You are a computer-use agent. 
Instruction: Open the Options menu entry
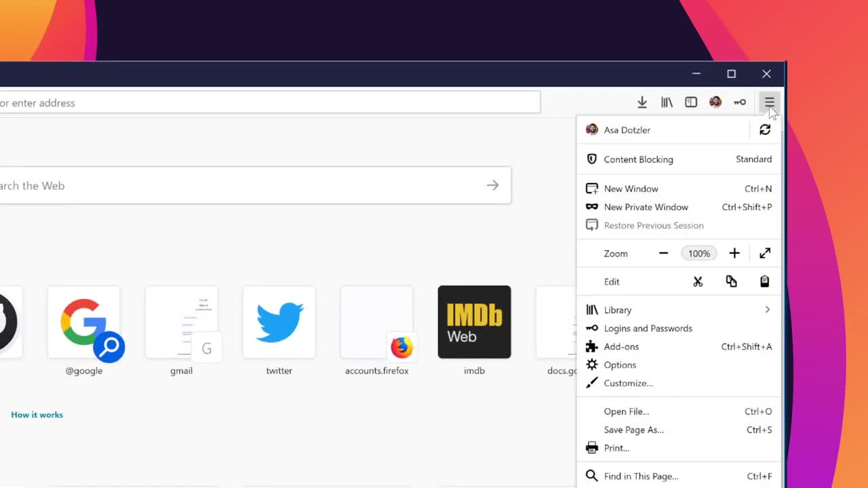678,365
